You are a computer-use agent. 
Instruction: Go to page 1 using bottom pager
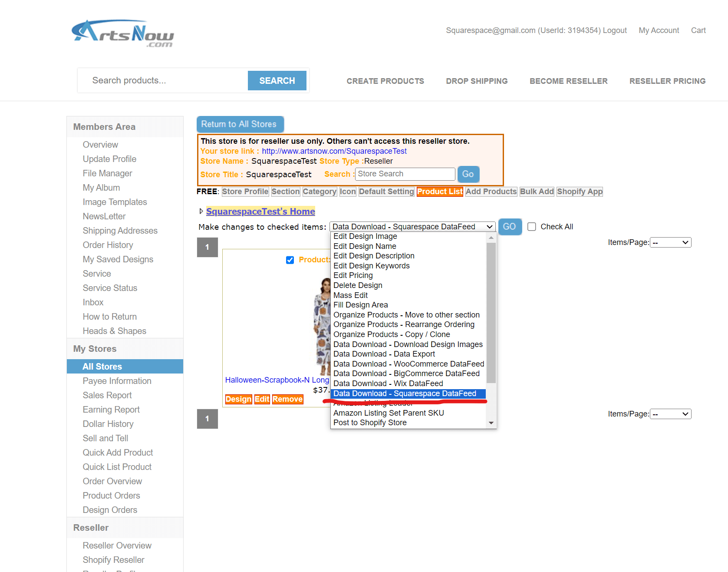208,419
